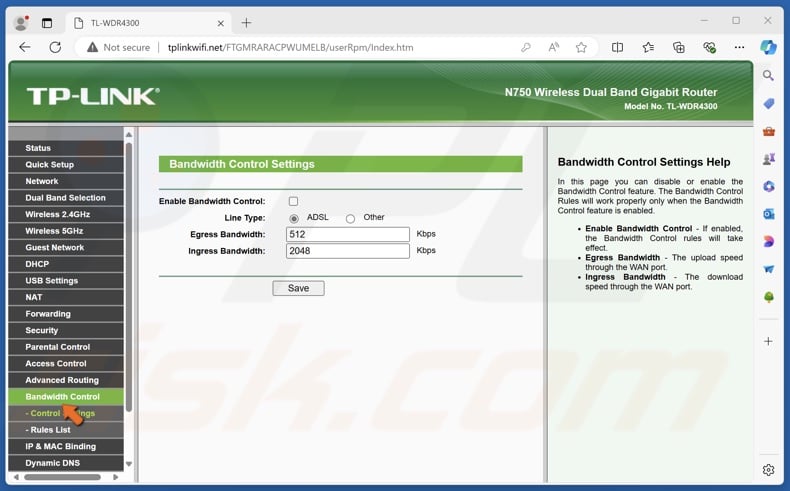Viewport: 790px width, 491px height.
Task: Open USB Settings menu
Action: (x=66, y=281)
